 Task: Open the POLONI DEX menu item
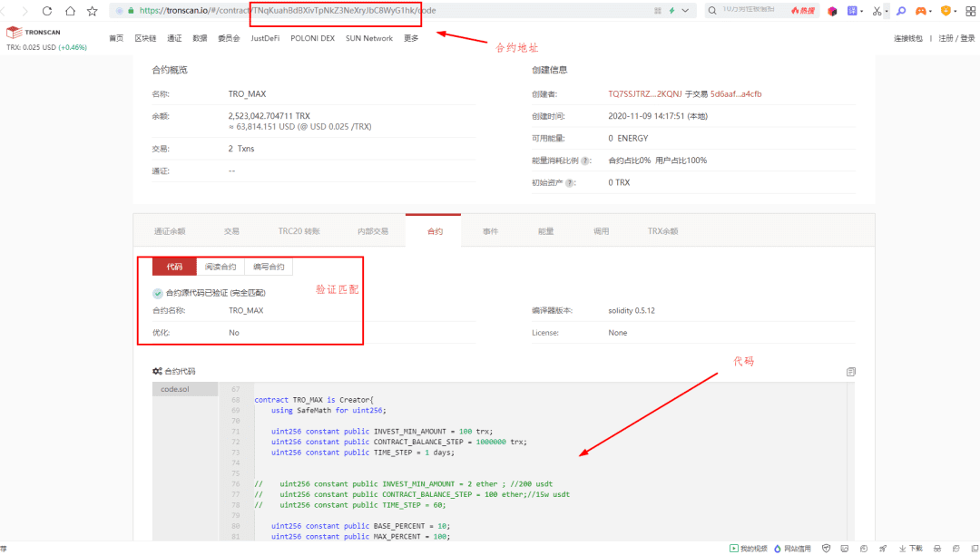pos(312,38)
